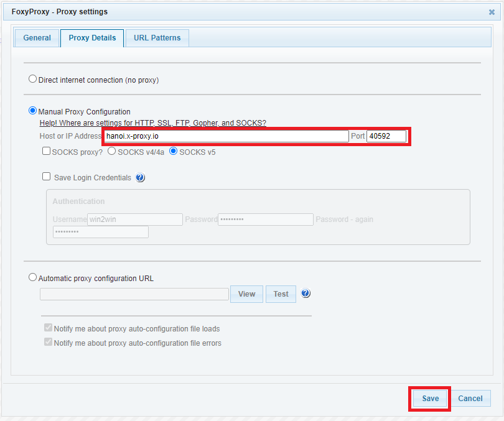Focus the automatic proxy configuration URL field
This screenshot has width=504, height=421.
pyautogui.click(x=134, y=294)
